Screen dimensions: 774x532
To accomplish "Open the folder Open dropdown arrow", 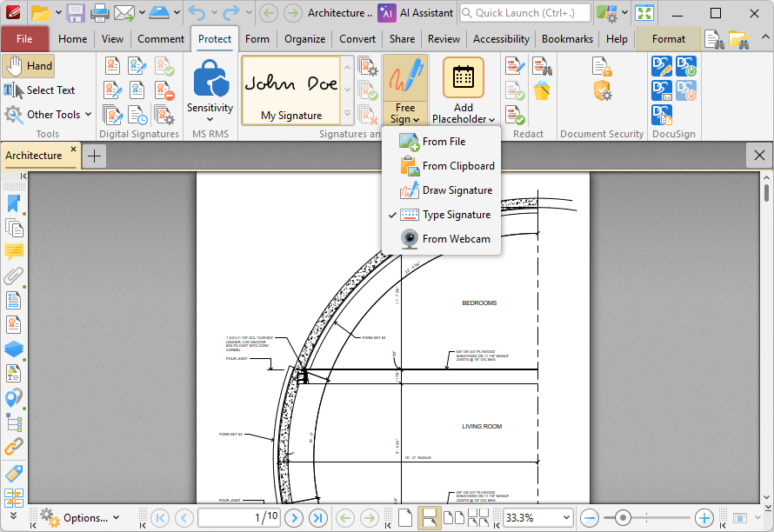I will (58, 13).
